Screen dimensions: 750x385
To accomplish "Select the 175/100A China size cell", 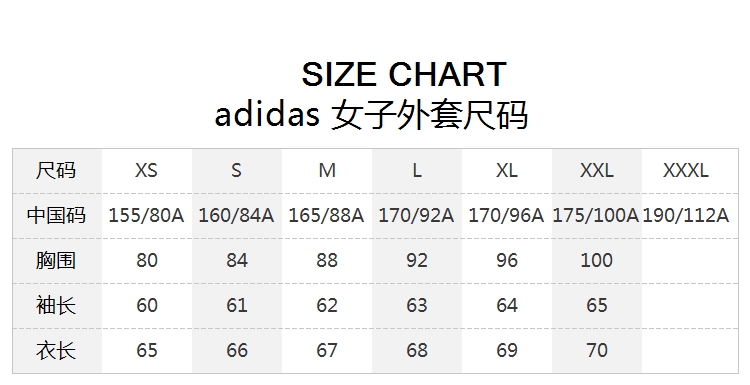I will pyautogui.click(x=596, y=215).
